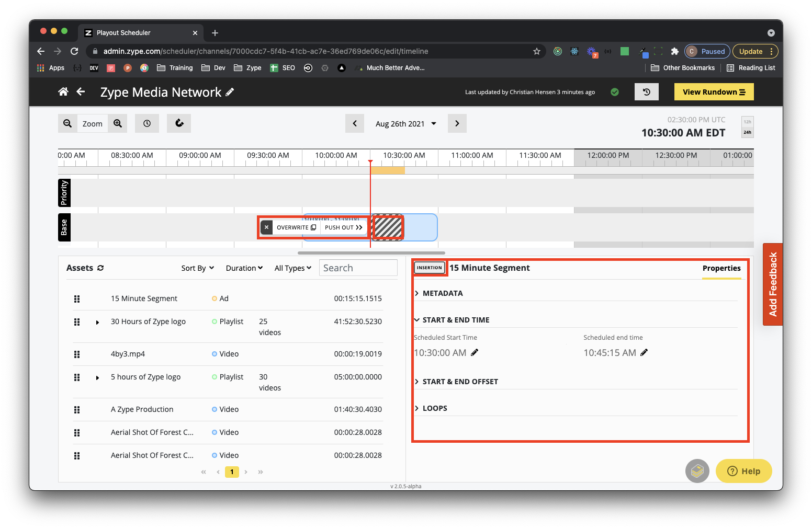Jump to current time with clock icon

point(147,123)
